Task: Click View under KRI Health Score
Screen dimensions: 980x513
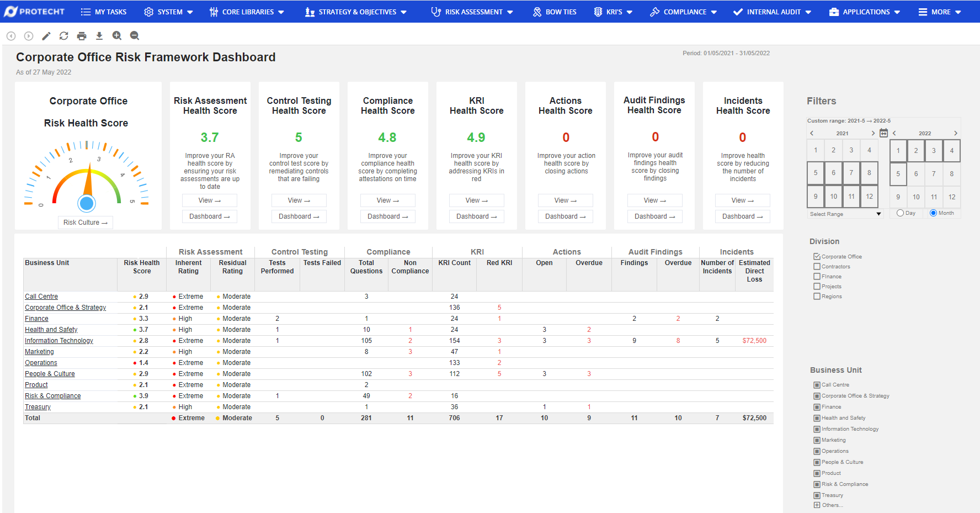Action: click(476, 200)
